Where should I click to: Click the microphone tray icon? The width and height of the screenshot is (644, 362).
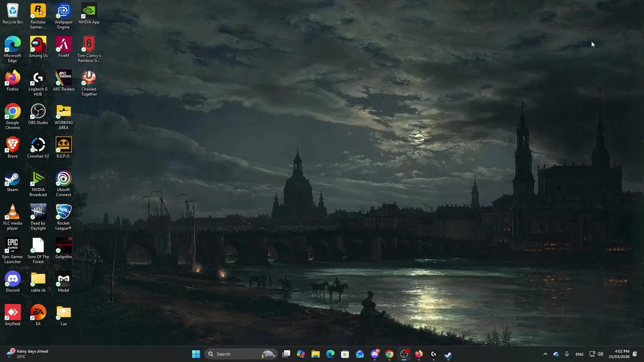click(567, 354)
